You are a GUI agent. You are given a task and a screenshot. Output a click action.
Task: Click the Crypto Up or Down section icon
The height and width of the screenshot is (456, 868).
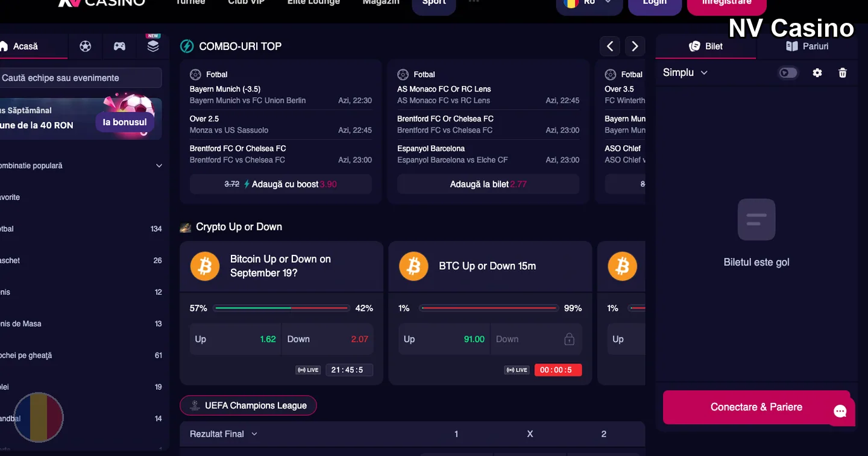point(186,228)
